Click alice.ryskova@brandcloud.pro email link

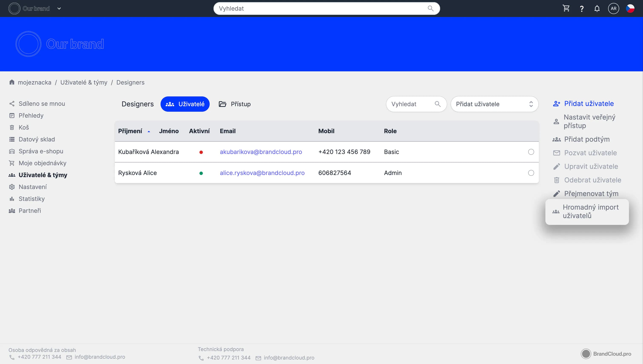point(262,173)
